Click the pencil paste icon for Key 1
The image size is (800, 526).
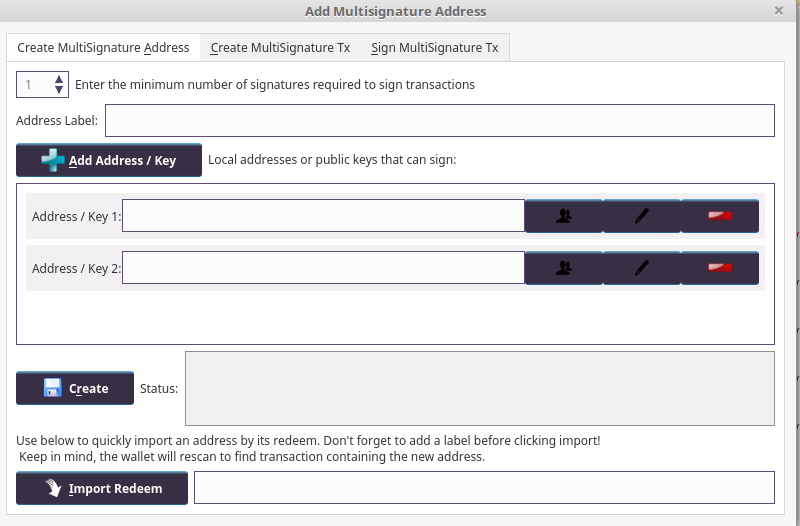click(642, 216)
